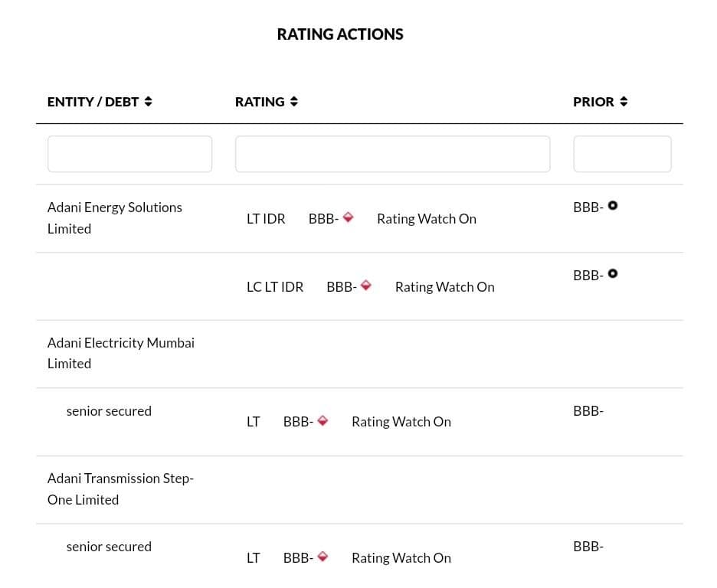The image size is (717, 588).
Task: Click prior BBB- for Adani Electricity Mumbai debt
Action: tap(588, 411)
